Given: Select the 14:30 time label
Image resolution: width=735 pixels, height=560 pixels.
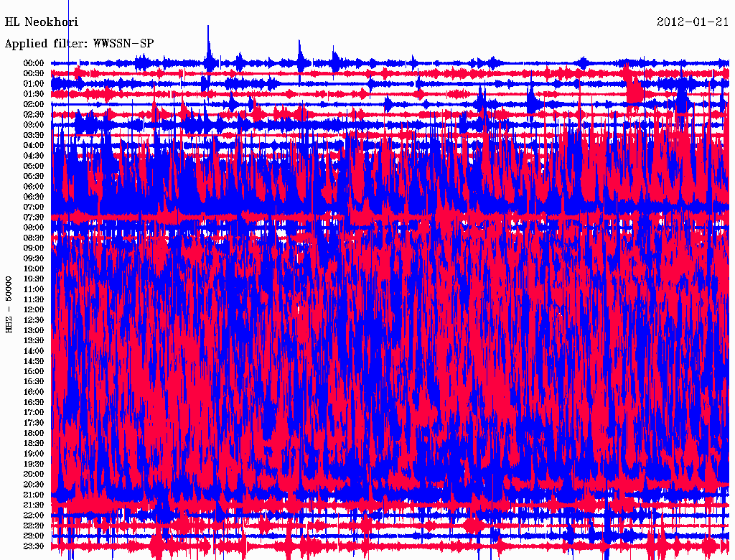Looking at the screenshot, I should tap(34, 361).
